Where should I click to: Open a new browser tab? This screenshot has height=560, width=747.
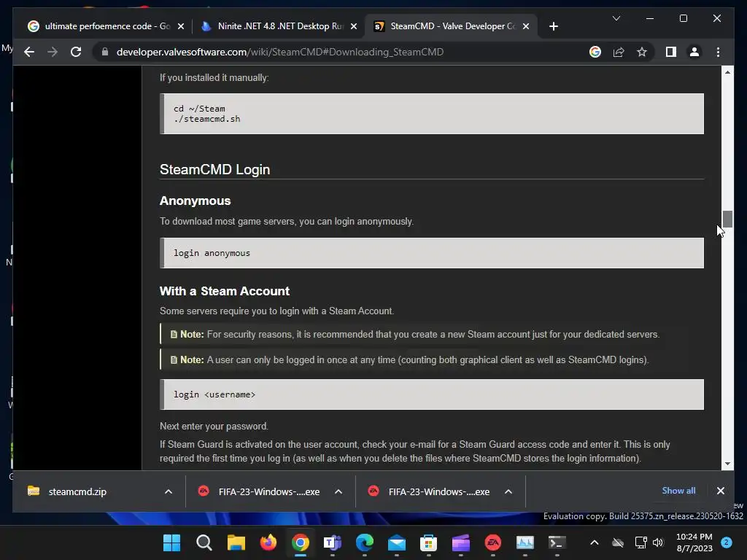point(553,26)
